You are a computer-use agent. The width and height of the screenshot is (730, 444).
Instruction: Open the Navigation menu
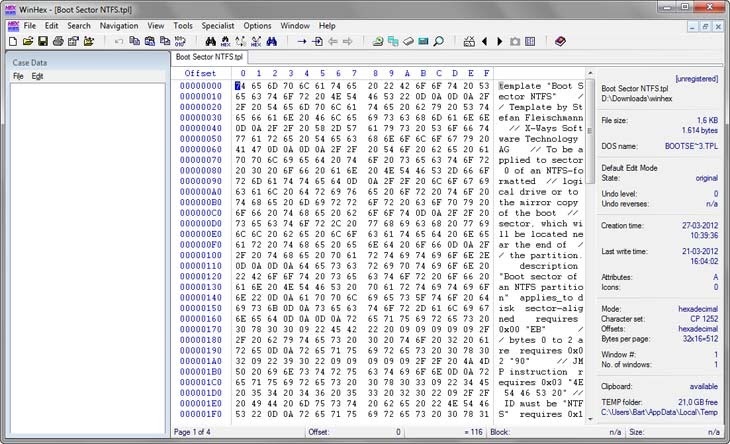[119, 26]
